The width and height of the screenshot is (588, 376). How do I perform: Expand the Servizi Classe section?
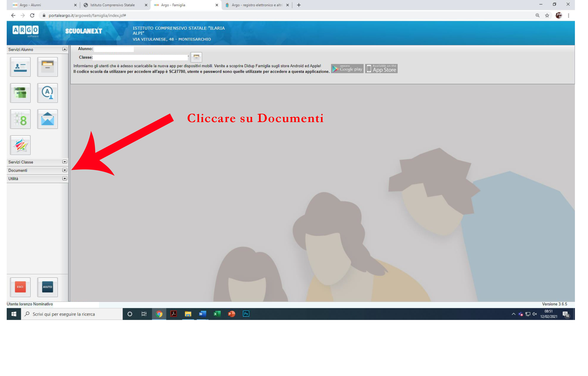coord(65,162)
